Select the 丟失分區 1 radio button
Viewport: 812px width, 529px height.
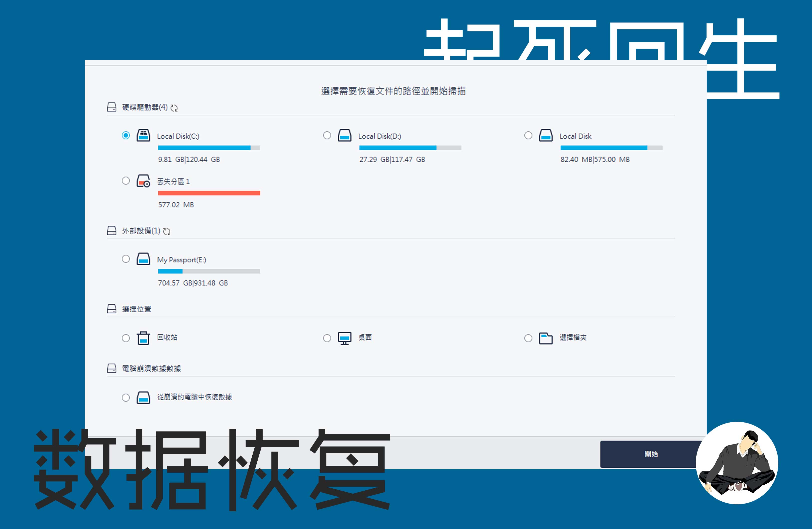tap(126, 181)
